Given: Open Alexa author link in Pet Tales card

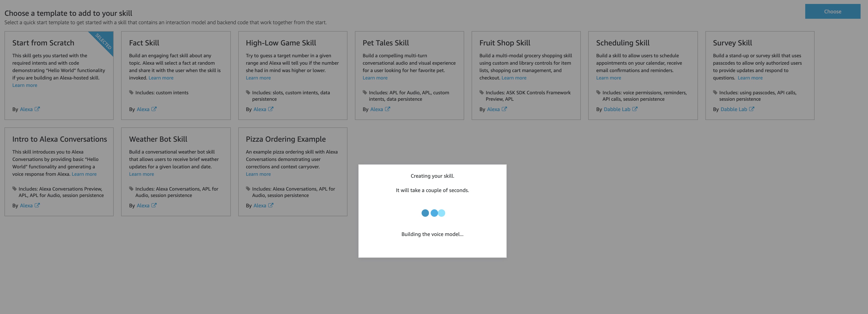Looking at the screenshot, I should (x=376, y=109).
